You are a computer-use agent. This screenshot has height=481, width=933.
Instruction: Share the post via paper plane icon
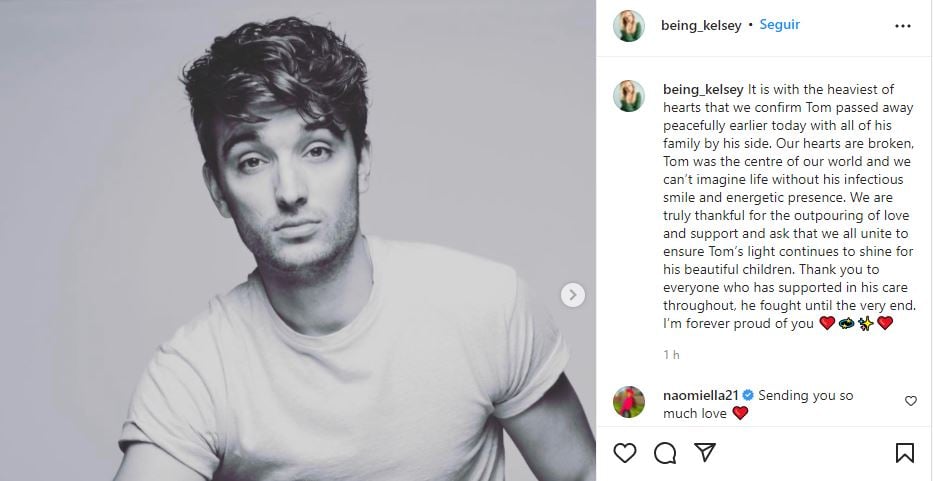pyautogui.click(x=704, y=453)
